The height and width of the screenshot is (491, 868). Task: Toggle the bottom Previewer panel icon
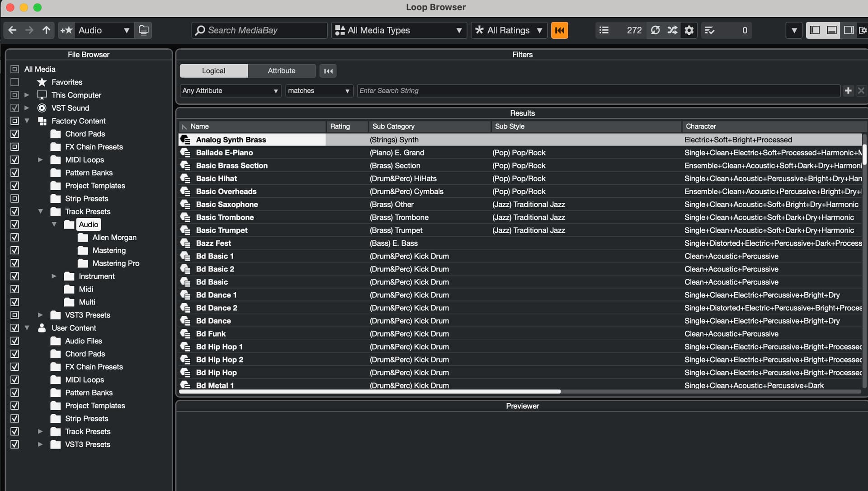[x=832, y=30]
